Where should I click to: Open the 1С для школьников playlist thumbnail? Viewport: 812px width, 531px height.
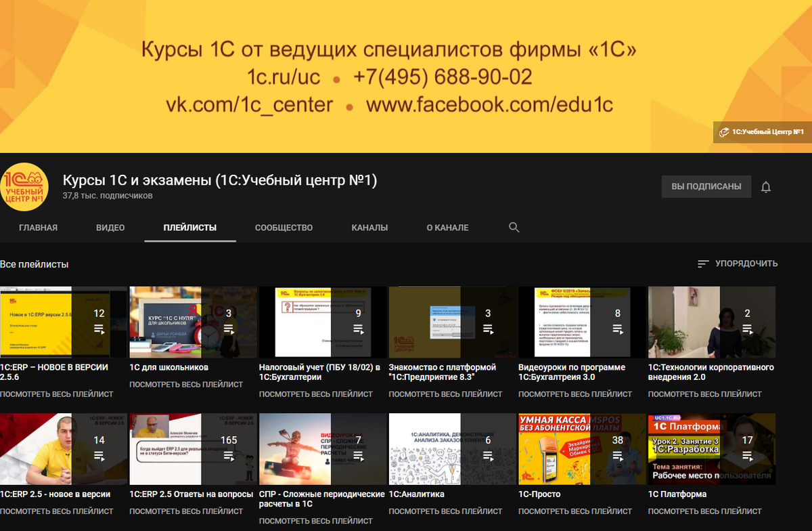point(194,322)
